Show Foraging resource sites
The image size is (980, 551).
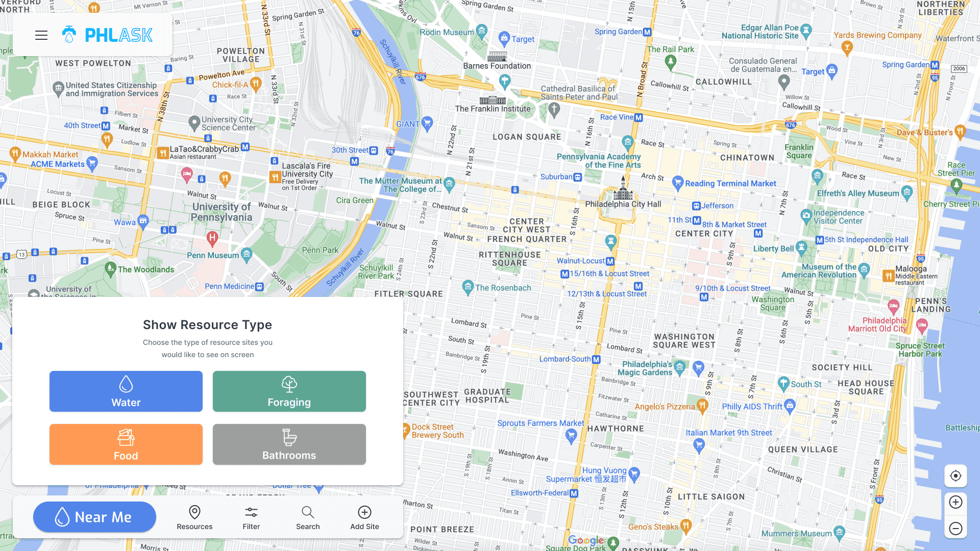pos(289,391)
